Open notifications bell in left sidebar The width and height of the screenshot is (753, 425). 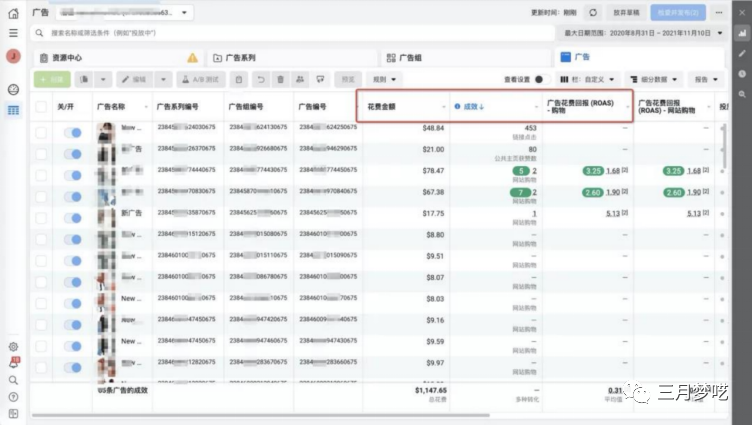point(13,363)
